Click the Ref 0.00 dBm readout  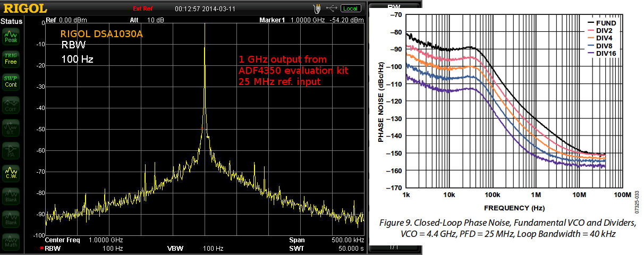click(67, 20)
